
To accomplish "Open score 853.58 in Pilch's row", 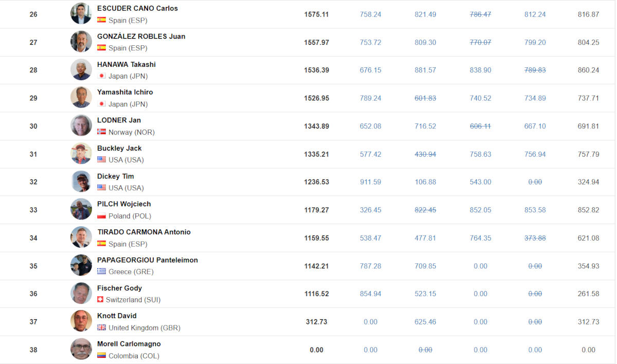I will (x=535, y=210).
